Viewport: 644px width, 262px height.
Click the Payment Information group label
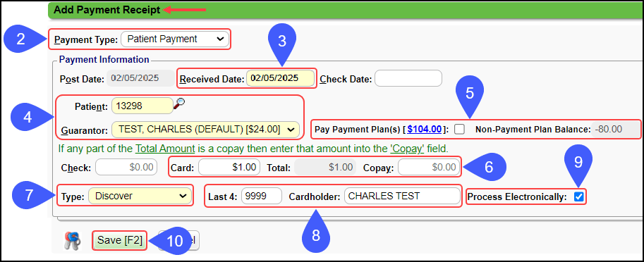104,59
